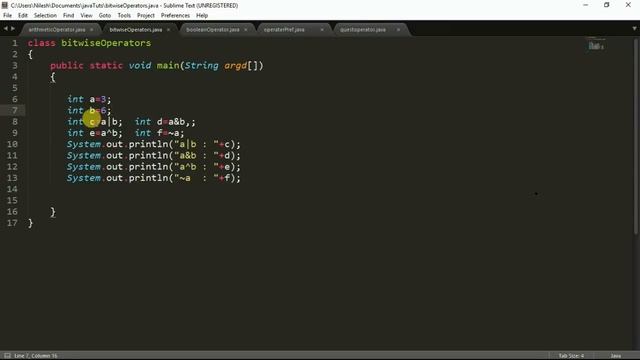Switch to questoperator.java tab
640x360 pixels.
point(363,30)
